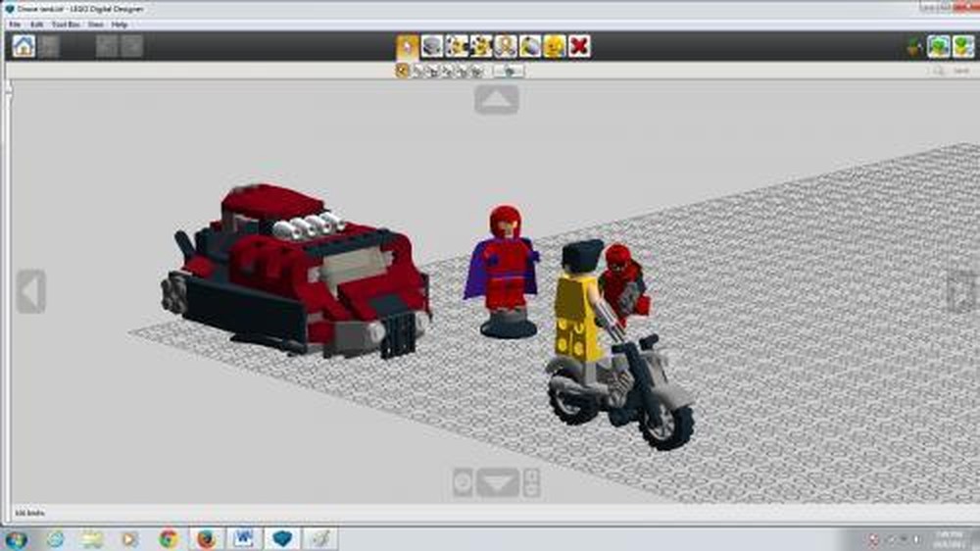Choose color selection mode
980x551 pixels.
click(447, 72)
